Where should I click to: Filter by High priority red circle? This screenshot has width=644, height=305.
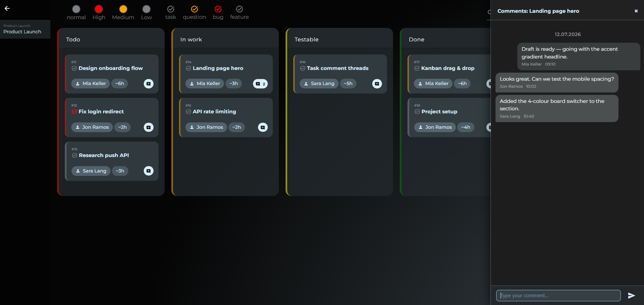(99, 9)
